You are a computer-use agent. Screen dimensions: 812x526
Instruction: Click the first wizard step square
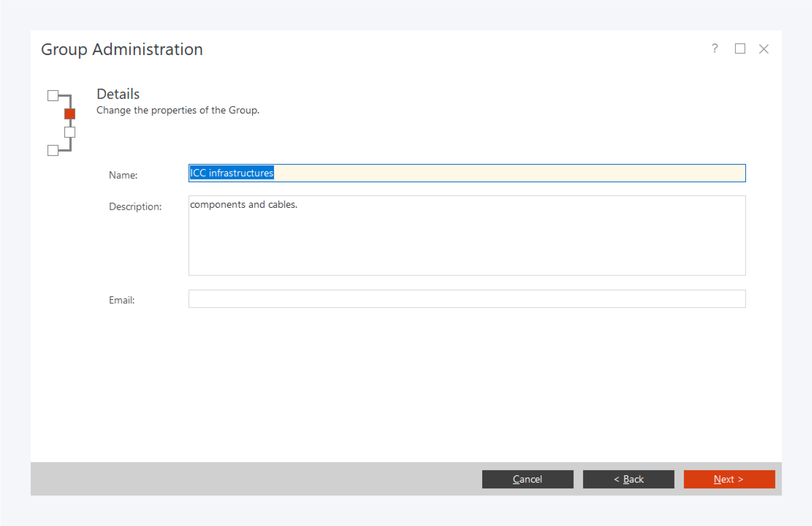53,96
